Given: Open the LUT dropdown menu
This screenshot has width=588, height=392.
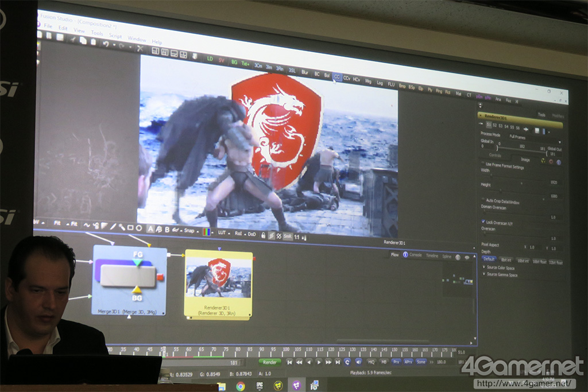Looking at the screenshot, I should (223, 232).
